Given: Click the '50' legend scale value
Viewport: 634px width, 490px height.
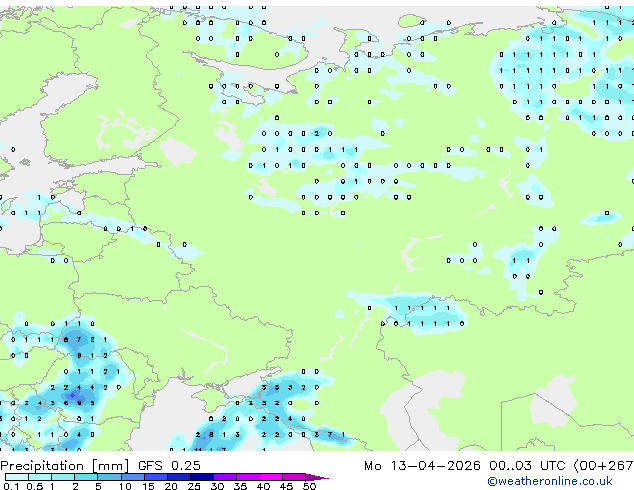Looking at the screenshot, I should 309,486.
